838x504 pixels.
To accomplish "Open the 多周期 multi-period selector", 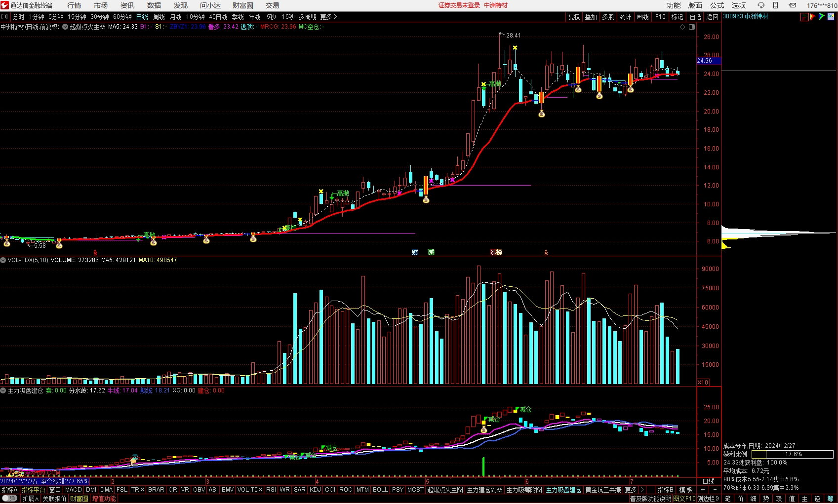I will (307, 17).
